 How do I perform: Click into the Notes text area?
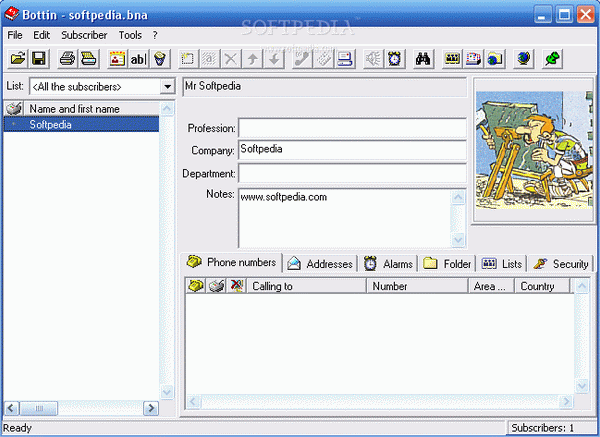tap(344, 218)
